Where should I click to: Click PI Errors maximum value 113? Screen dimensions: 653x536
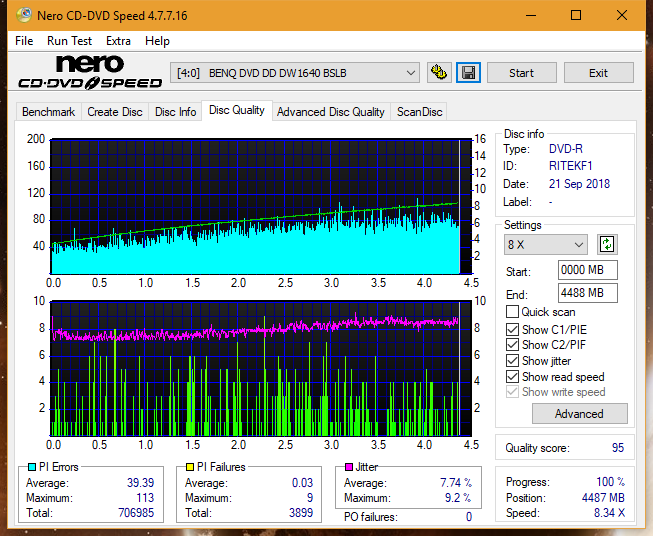[x=145, y=498]
